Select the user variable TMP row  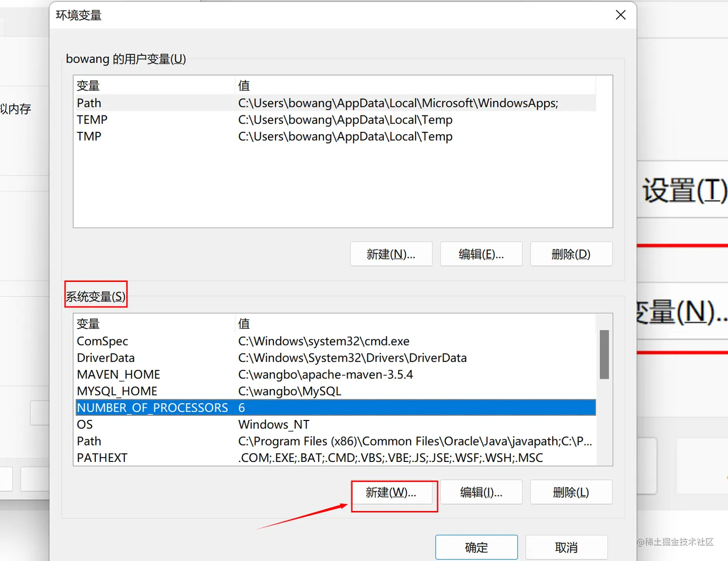point(336,137)
